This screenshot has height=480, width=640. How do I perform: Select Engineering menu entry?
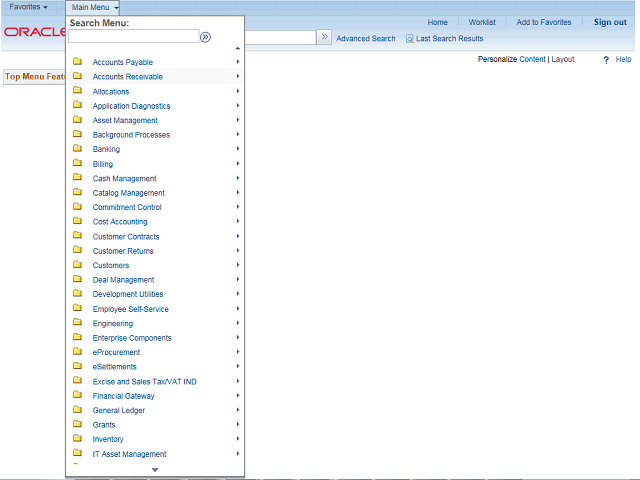coord(113,323)
